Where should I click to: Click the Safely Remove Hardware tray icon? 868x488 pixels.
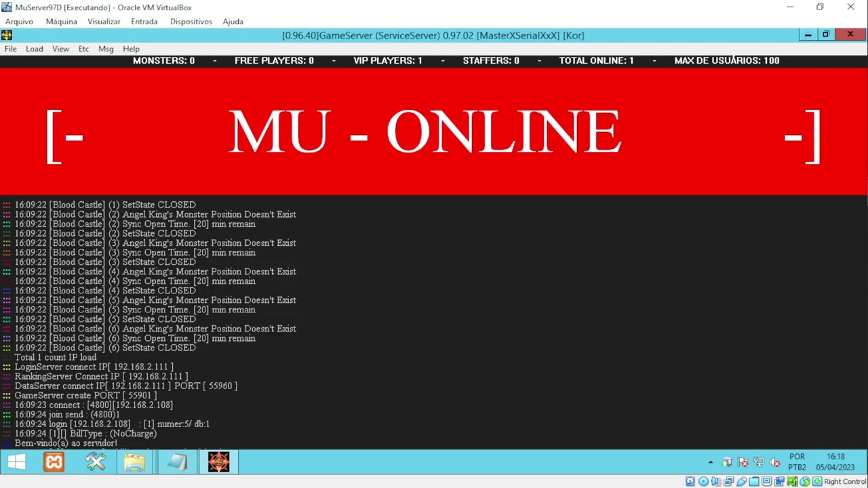point(727,462)
